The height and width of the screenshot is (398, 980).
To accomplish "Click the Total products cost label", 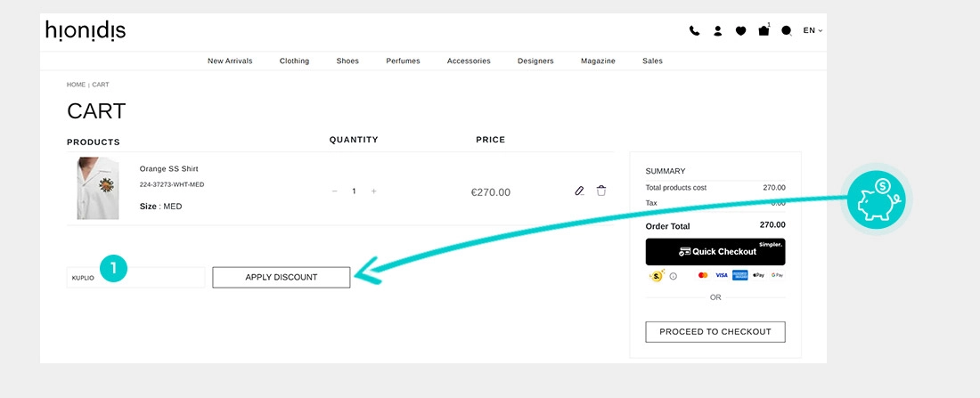I will tap(676, 188).
